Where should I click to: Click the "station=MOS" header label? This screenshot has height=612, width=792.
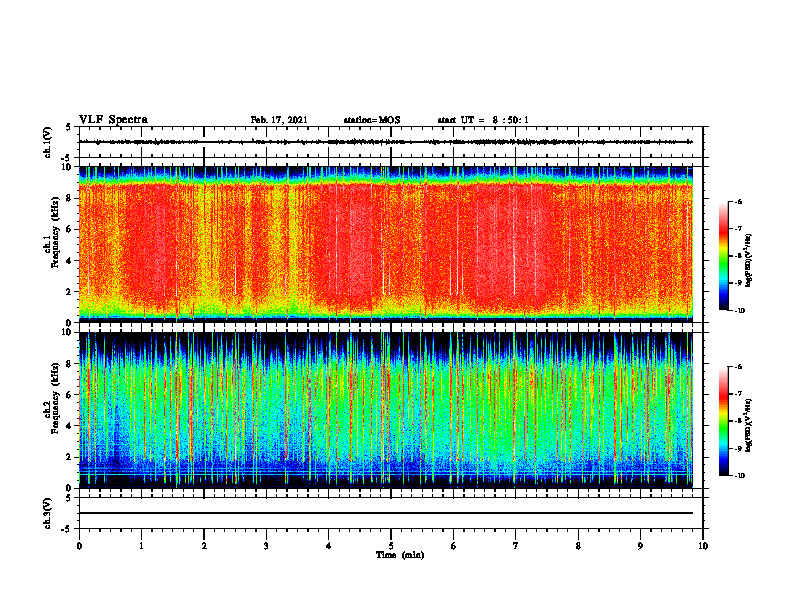[372, 120]
